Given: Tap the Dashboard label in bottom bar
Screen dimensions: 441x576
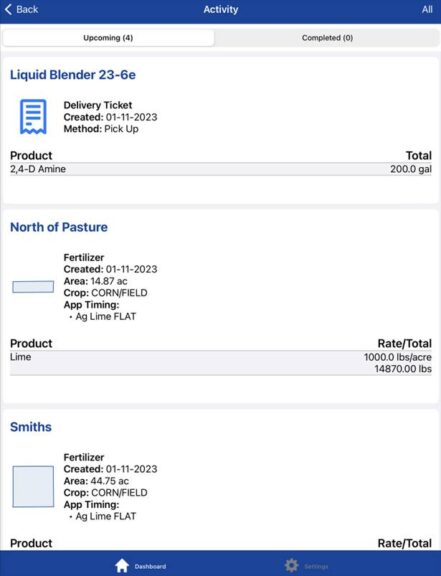Looking at the screenshot, I should click(150, 566).
